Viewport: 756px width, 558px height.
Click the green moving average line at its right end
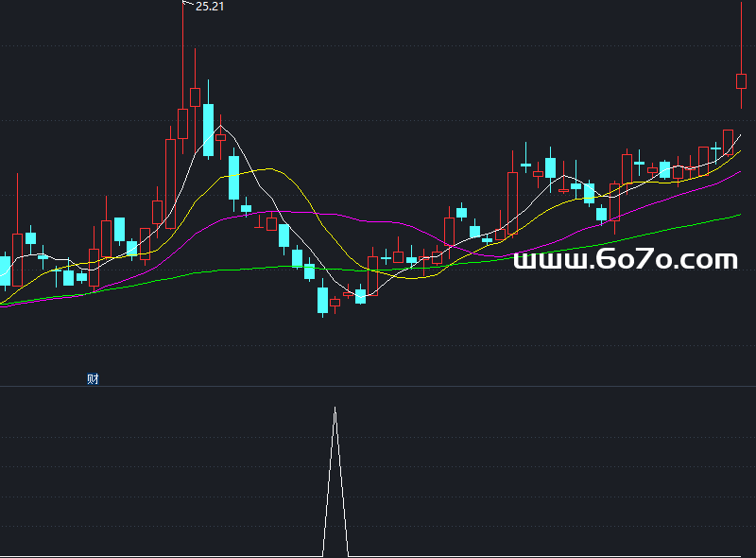[x=737, y=216]
